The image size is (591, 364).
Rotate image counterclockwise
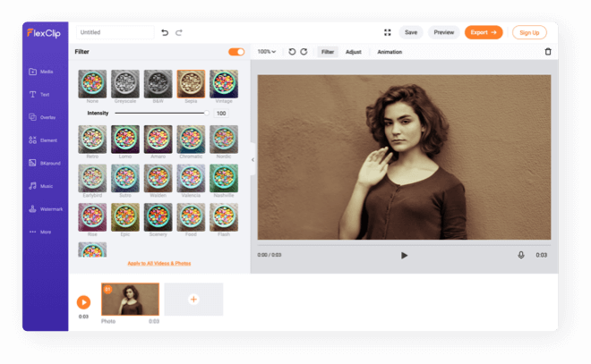coord(292,52)
